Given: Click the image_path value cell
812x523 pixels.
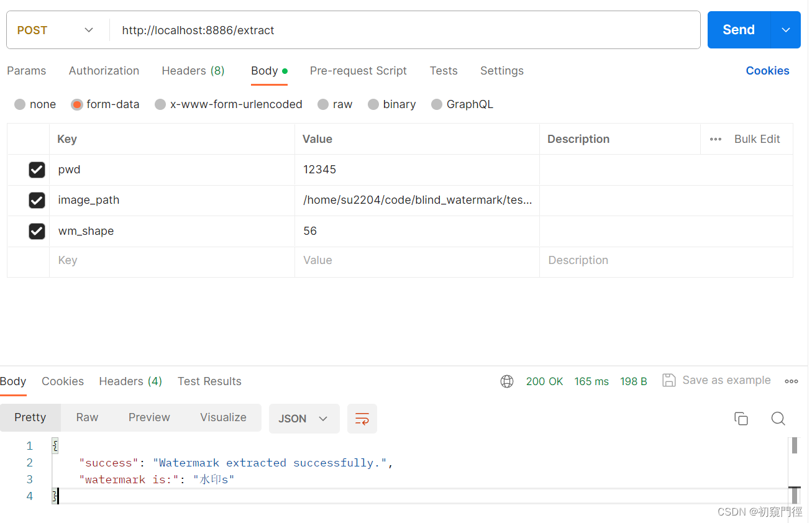Looking at the screenshot, I should (417, 200).
